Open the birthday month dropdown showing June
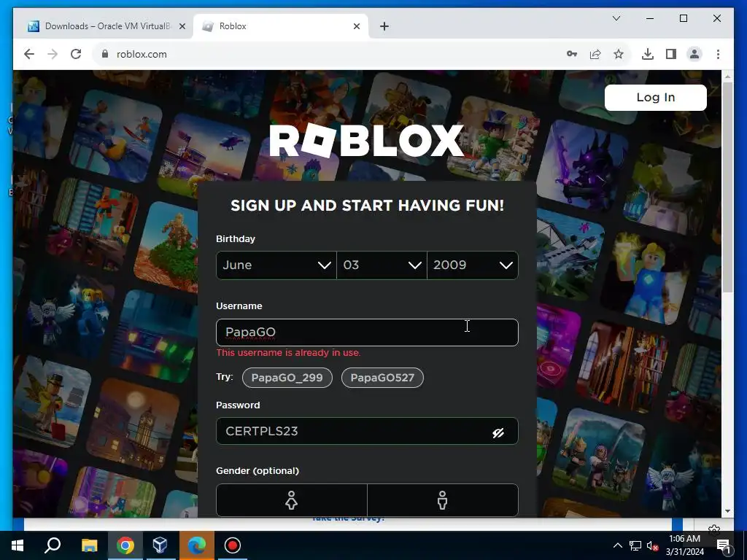This screenshot has width=747, height=560. coord(276,265)
